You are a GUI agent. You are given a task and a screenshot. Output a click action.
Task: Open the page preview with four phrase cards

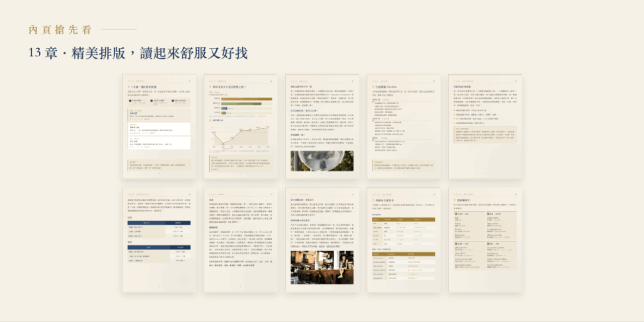pyautogui.click(x=485, y=240)
